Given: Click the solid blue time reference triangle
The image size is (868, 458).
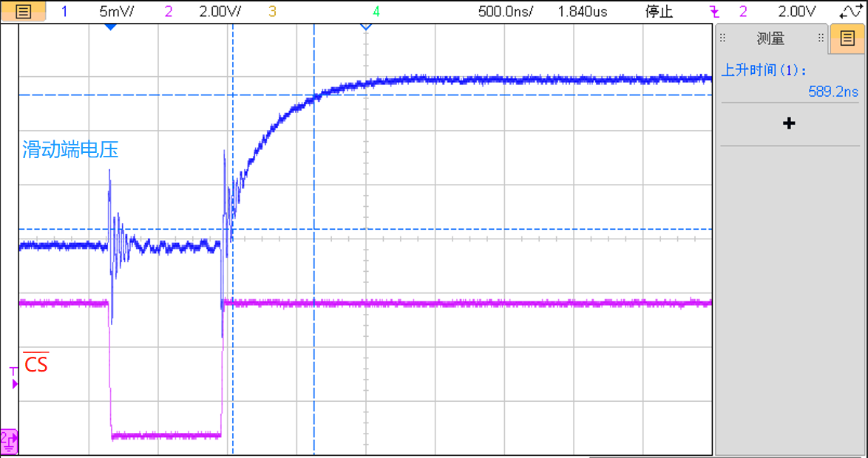Looking at the screenshot, I should [x=110, y=27].
